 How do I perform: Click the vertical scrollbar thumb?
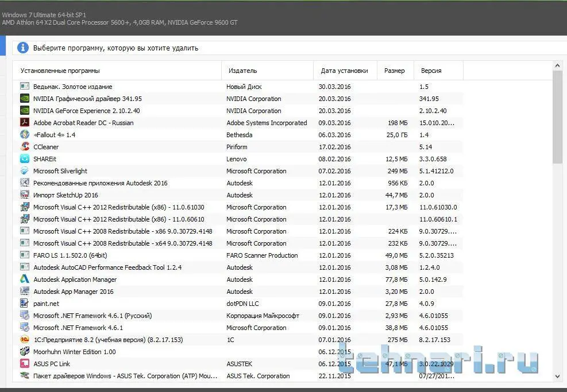point(557,117)
